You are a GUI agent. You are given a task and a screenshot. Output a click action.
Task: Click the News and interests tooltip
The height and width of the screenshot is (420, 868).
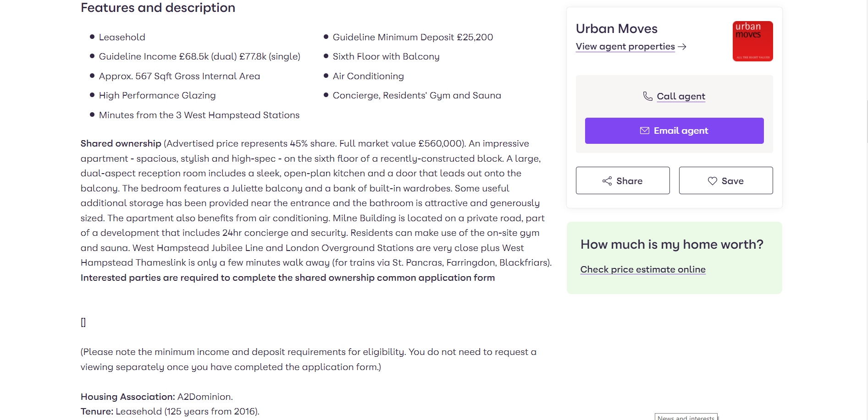(x=686, y=417)
